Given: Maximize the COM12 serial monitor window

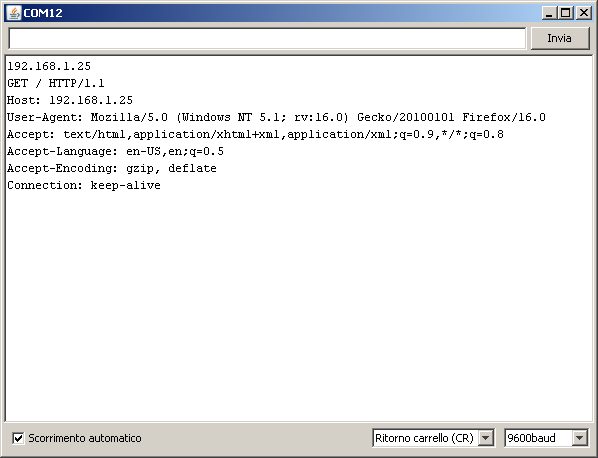Looking at the screenshot, I should tap(566, 13).
